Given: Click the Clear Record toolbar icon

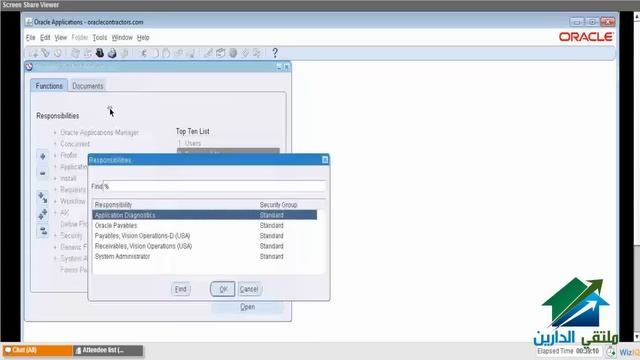Looking at the screenshot, I should click(178, 53).
